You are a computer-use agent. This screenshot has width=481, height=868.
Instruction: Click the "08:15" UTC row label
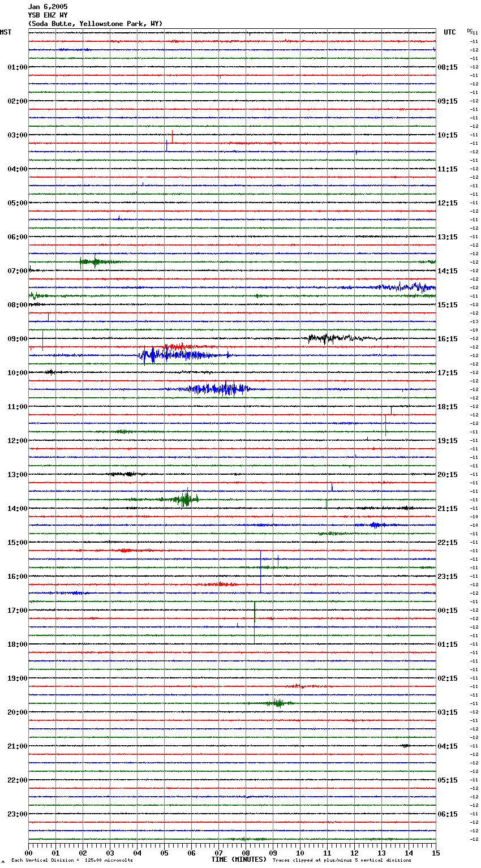click(x=448, y=67)
